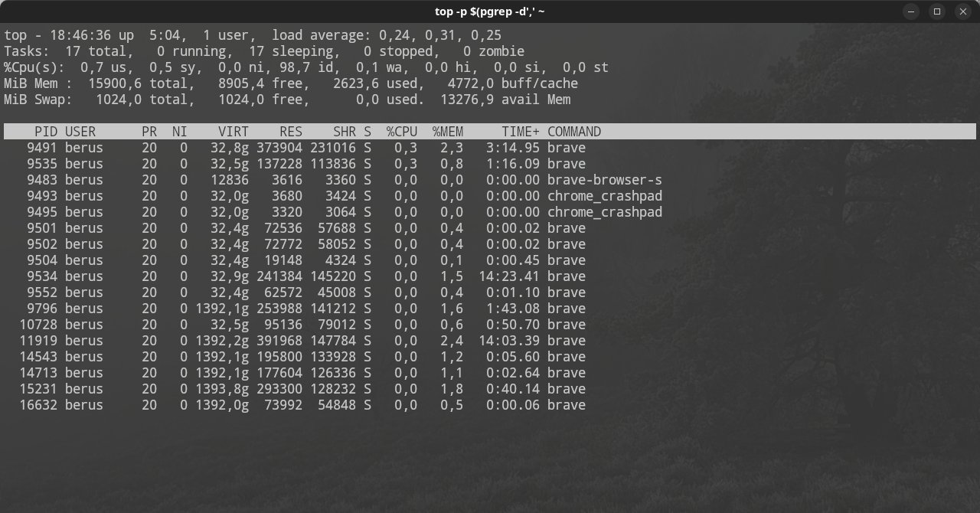Click VIRT value 1393,8g

[x=222, y=389]
